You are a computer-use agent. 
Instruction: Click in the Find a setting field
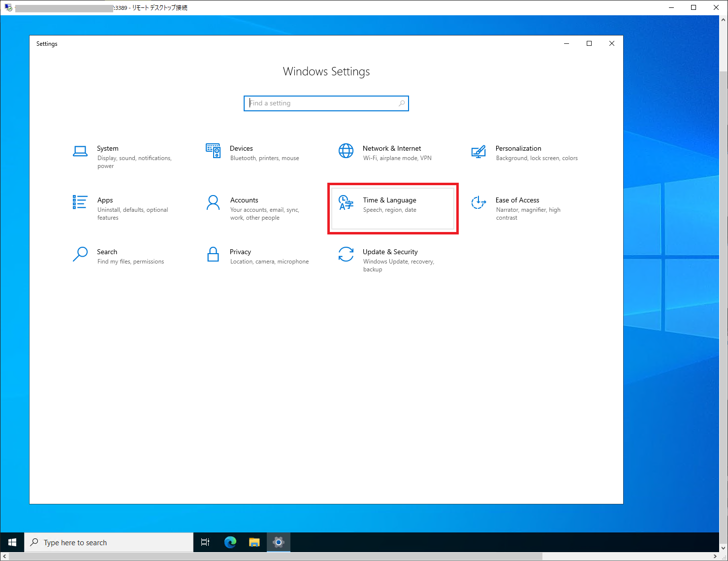tap(326, 103)
